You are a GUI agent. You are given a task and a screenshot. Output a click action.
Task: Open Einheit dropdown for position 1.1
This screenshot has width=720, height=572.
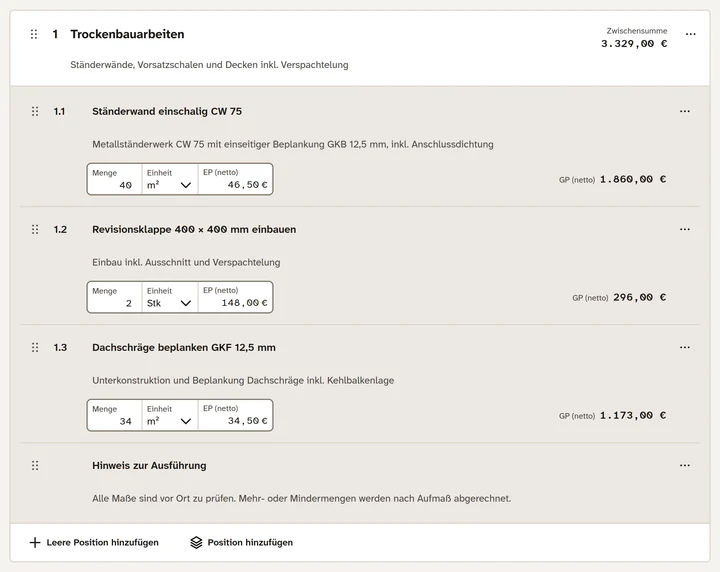[x=170, y=179]
